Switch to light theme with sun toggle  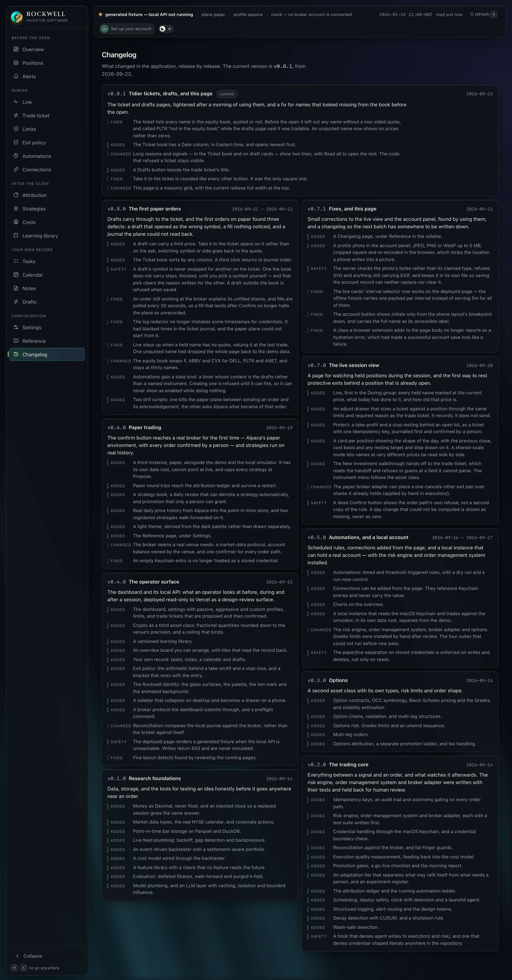point(170,29)
